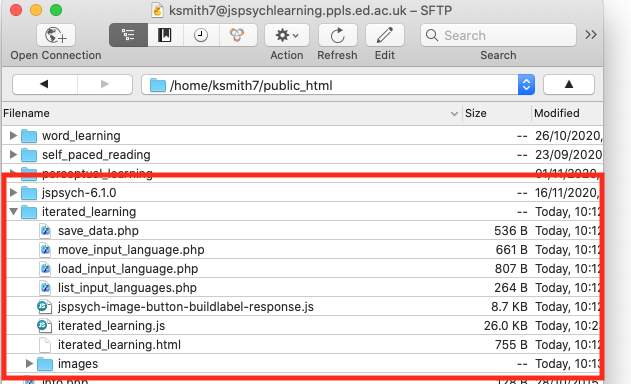Select the jspsych-6.1.0 folder icon
Image resolution: width=631 pixels, height=384 pixels.
[x=29, y=193]
